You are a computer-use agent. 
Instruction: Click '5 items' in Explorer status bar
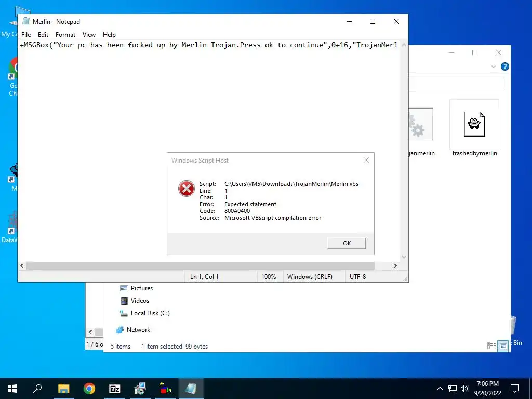pyautogui.click(x=121, y=347)
